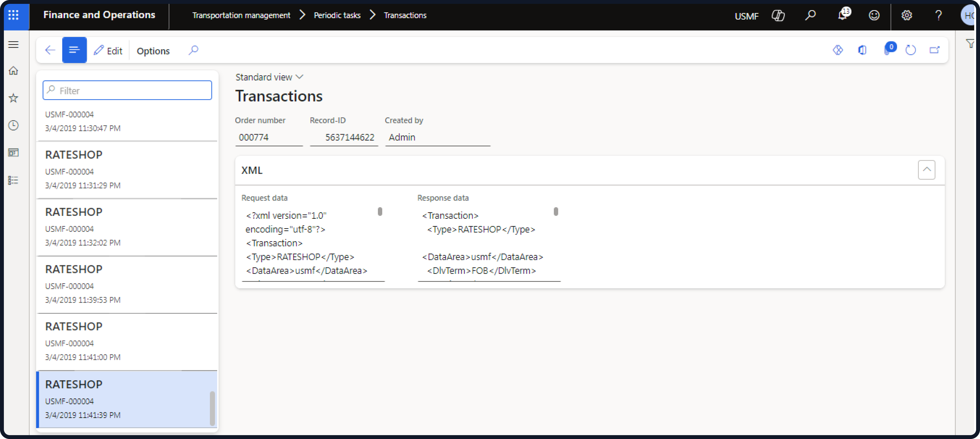Click the XML fast tab header

click(590, 170)
